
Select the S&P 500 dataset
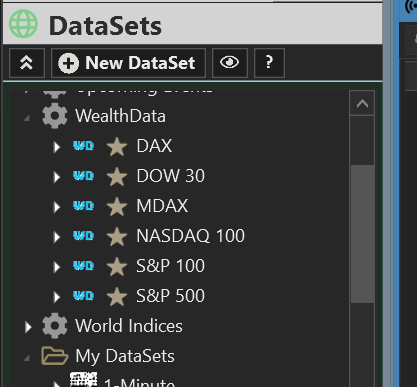[170, 296]
